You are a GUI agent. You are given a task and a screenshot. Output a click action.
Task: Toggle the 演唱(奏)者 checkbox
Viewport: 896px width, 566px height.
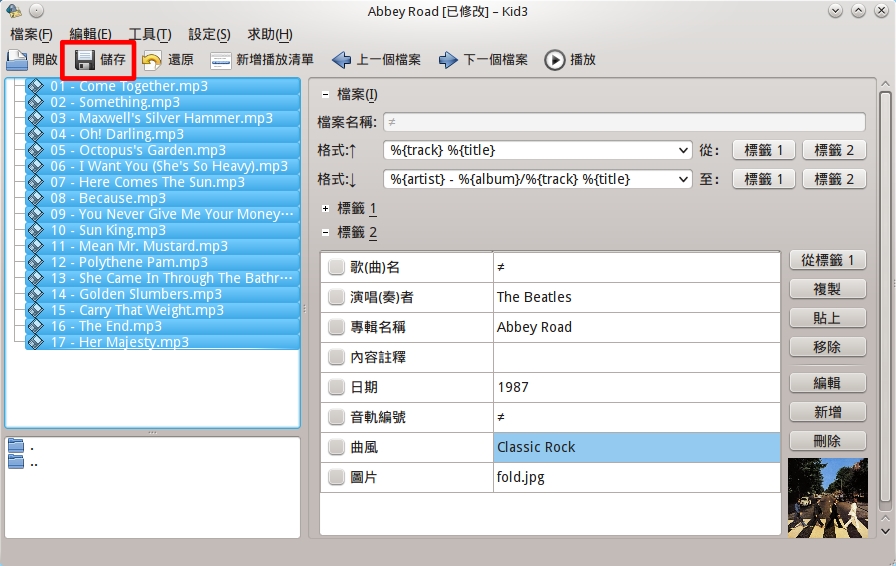tap(336, 297)
